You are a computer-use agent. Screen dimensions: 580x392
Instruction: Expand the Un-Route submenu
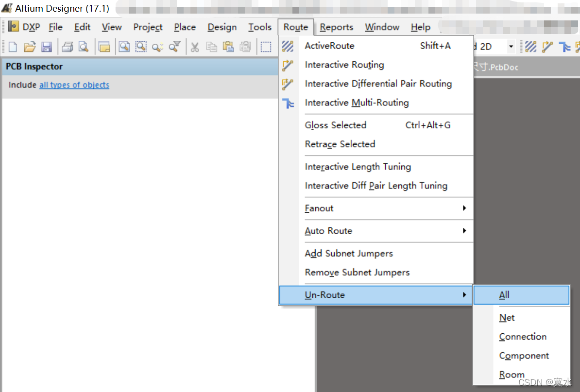pos(376,295)
